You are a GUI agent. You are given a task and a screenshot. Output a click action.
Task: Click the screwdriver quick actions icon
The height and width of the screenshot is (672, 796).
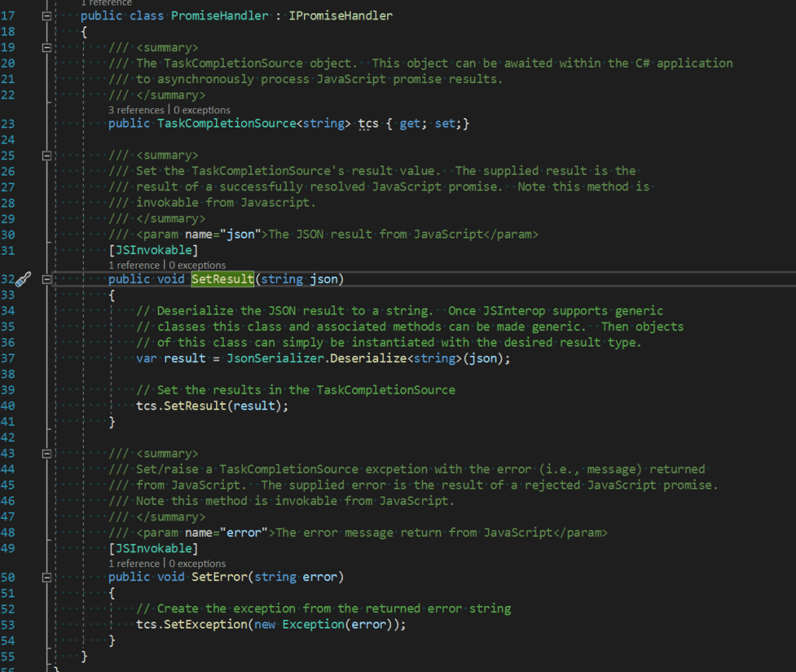tap(25, 280)
